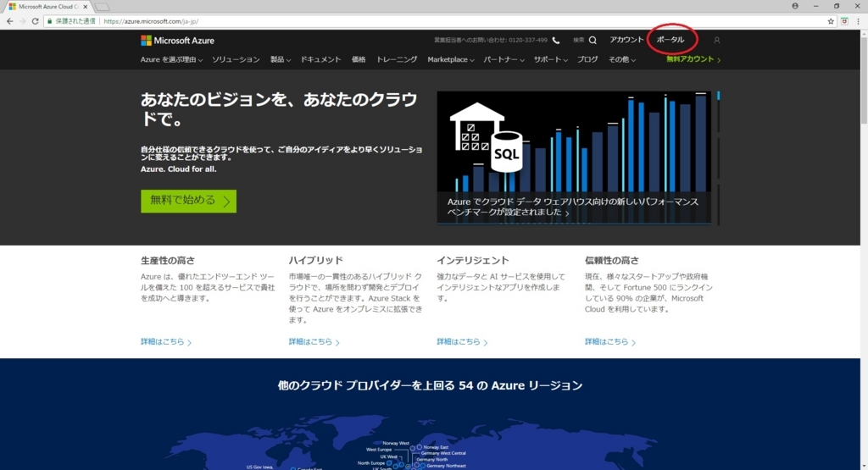Bookmark page with star icon

[831, 21]
